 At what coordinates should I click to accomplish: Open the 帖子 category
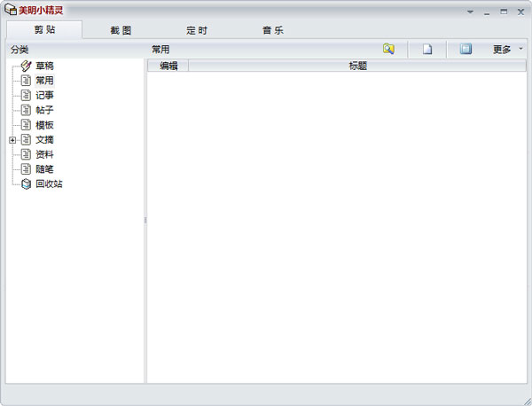(45, 110)
